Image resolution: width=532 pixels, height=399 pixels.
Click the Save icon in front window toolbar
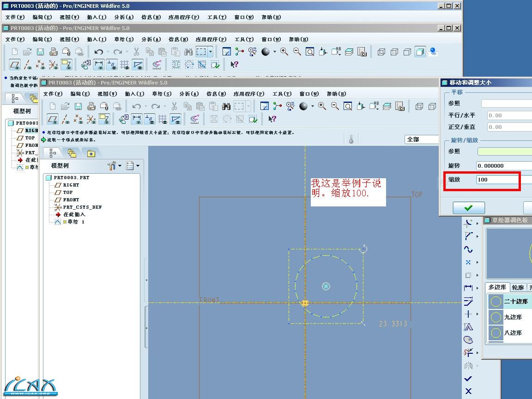point(78,106)
